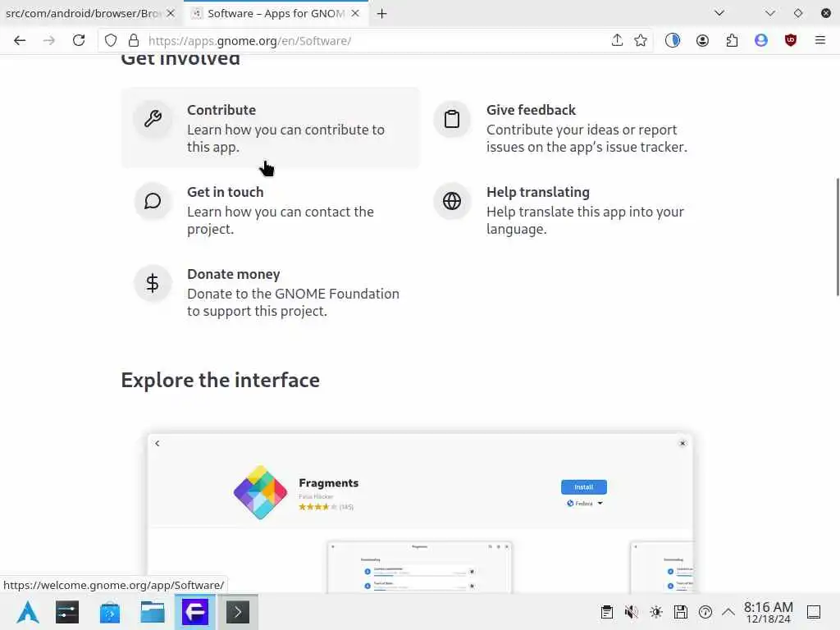
Task: Switch to the src/com/android/browser tab
Action: click(x=83, y=13)
